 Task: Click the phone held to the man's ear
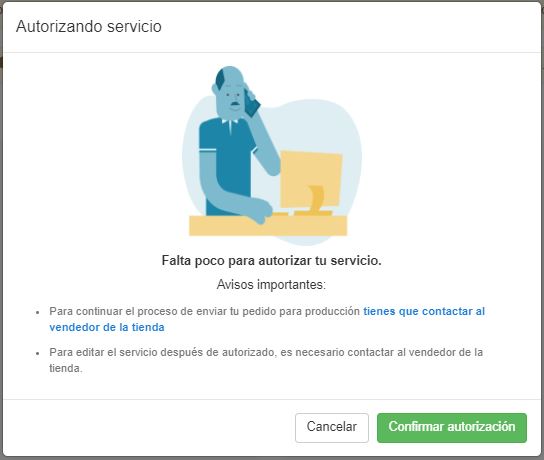tap(253, 102)
